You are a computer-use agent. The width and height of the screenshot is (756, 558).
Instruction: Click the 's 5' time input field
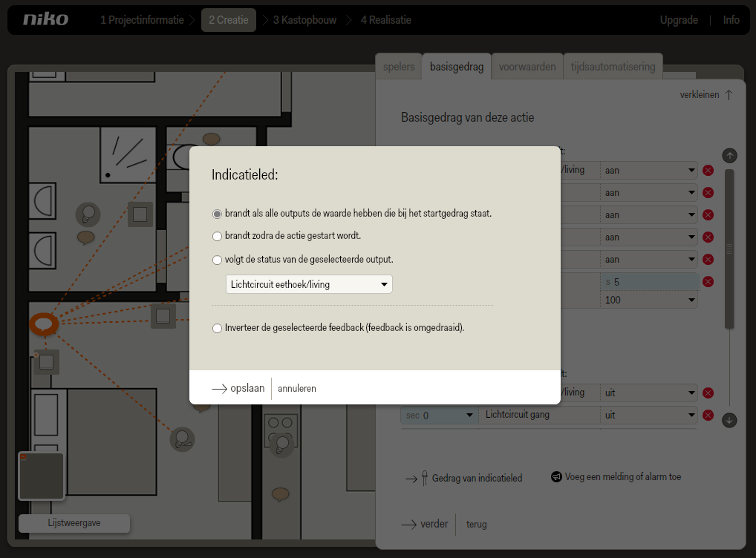pos(650,281)
